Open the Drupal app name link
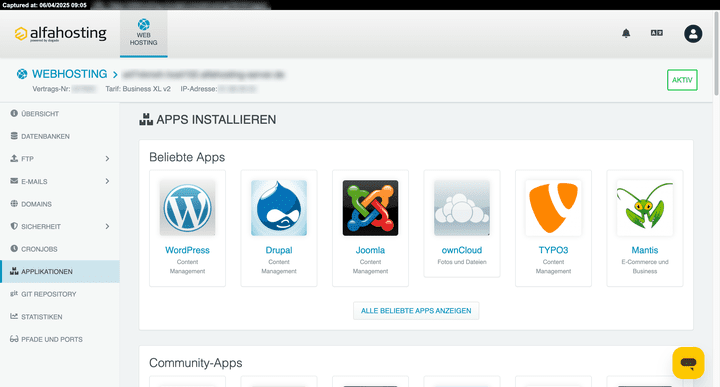720x387 pixels. pyautogui.click(x=279, y=250)
